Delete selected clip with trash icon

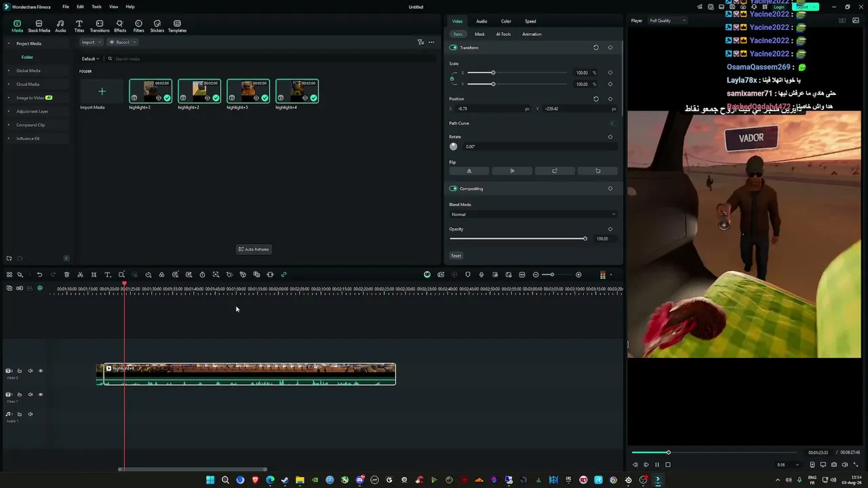(x=66, y=274)
